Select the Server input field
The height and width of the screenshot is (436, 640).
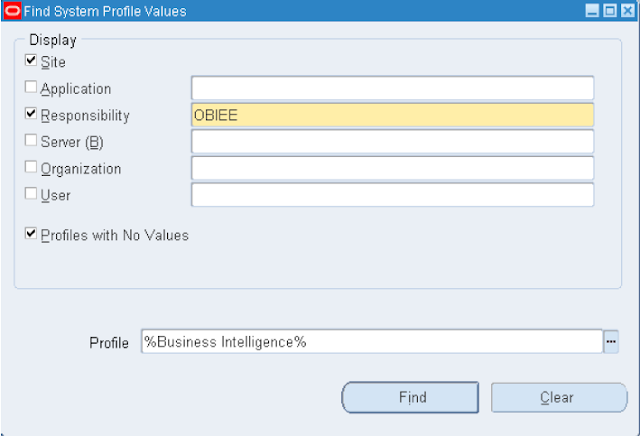click(392, 141)
